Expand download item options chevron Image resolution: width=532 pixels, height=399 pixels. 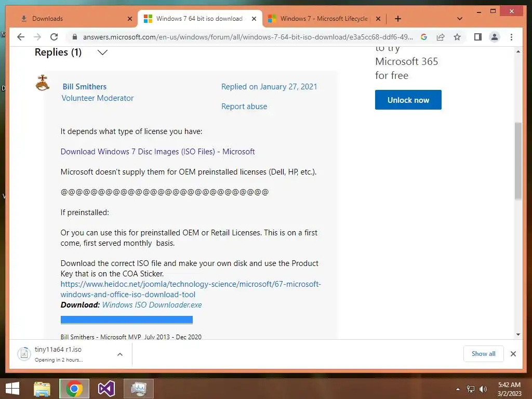[x=120, y=354]
